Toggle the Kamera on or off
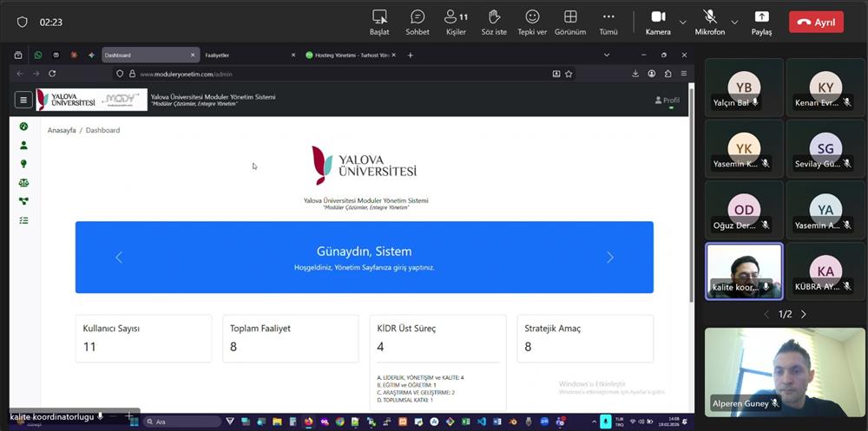 click(x=658, y=21)
